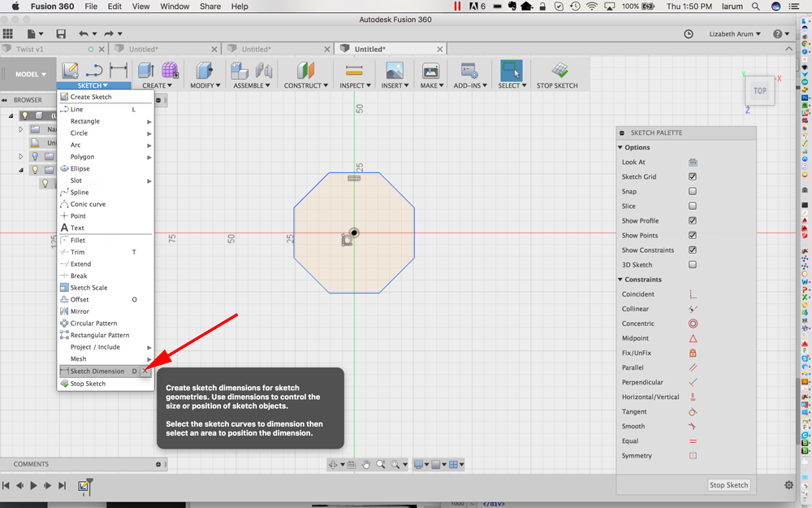Select Offset in the Sketch menu
The height and width of the screenshot is (508, 812).
(x=106, y=300)
